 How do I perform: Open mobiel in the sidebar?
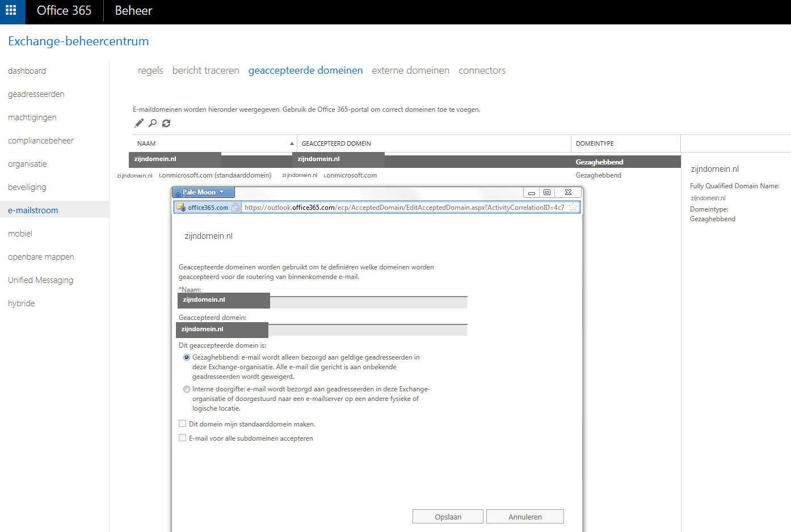[20, 234]
